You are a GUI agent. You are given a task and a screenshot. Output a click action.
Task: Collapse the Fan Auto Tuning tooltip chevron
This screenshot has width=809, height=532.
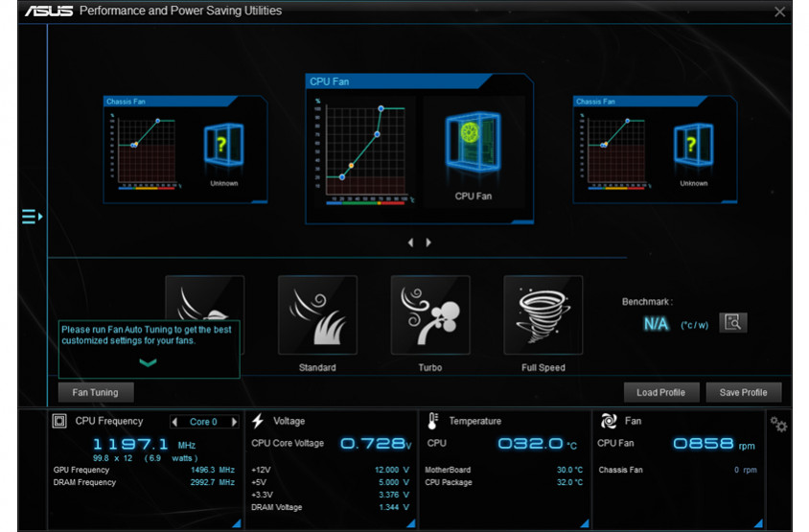pyautogui.click(x=148, y=362)
